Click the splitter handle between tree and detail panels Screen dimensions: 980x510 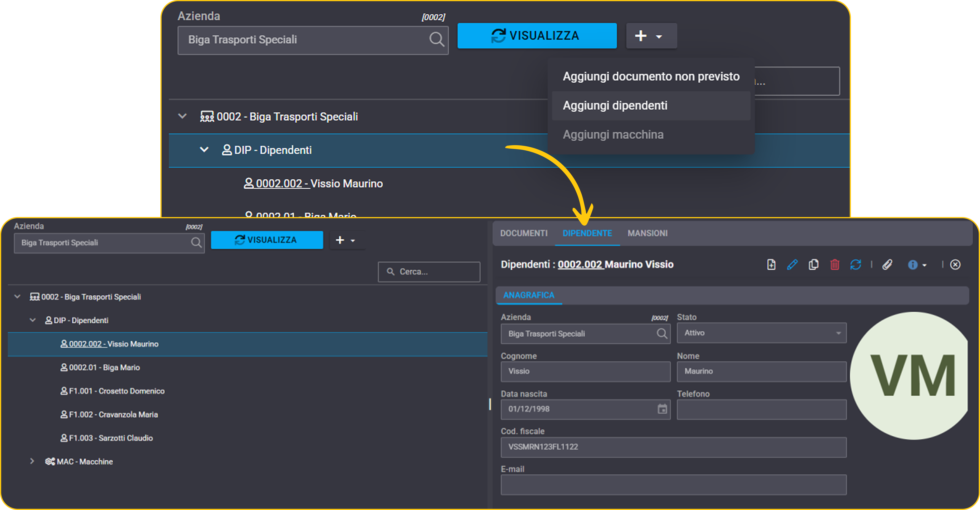(x=490, y=404)
